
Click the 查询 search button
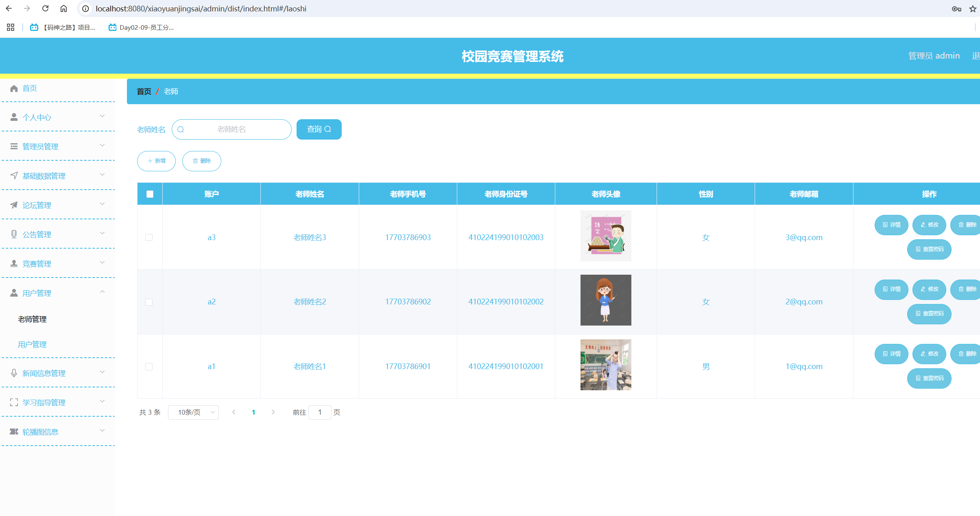click(x=319, y=129)
